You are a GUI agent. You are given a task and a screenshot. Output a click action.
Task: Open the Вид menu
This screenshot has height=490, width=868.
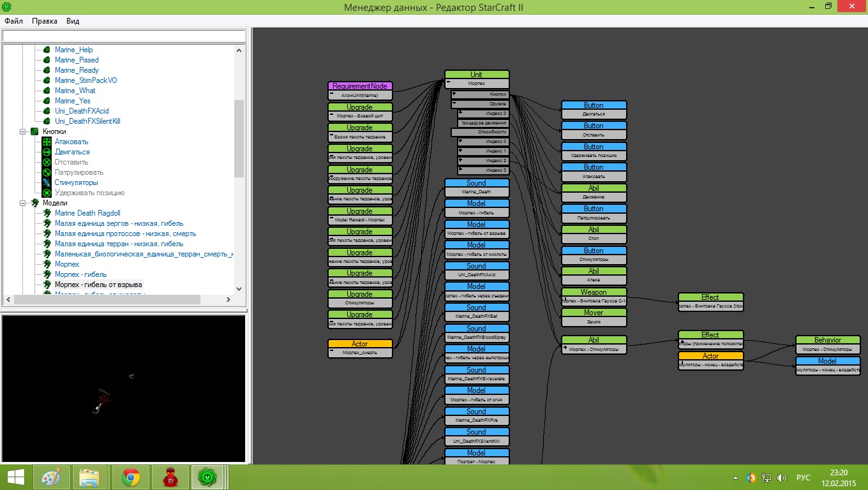[73, 21]
